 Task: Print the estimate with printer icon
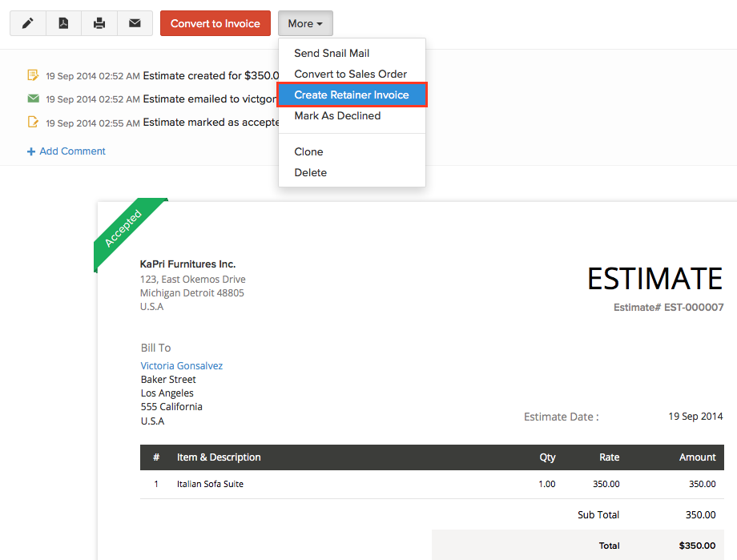99,23
